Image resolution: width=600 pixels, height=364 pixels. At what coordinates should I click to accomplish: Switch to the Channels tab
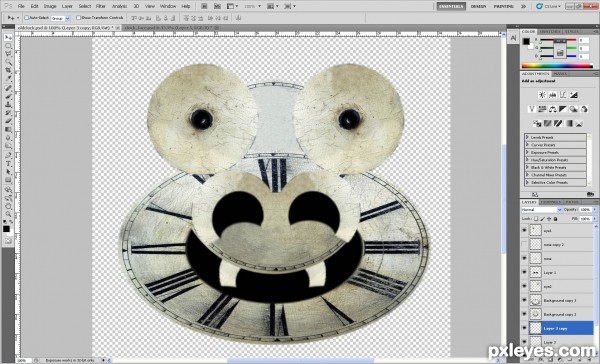(x=551, y=202)
